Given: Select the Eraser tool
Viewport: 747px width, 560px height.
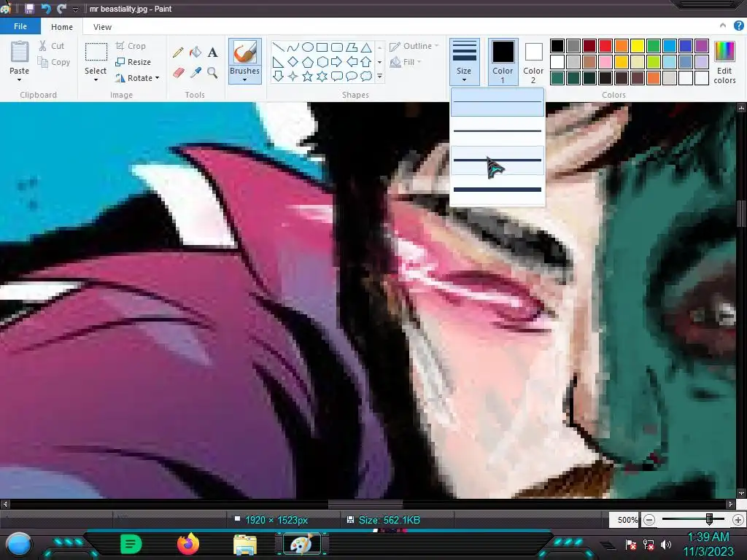Looking at the screenshot, I should (178, 72).
